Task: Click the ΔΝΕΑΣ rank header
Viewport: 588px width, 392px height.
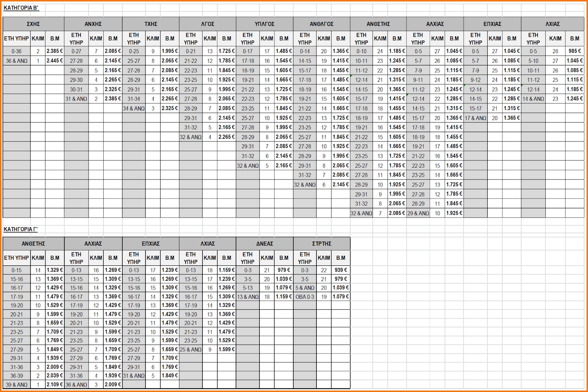Action: [x=265, y=244]
